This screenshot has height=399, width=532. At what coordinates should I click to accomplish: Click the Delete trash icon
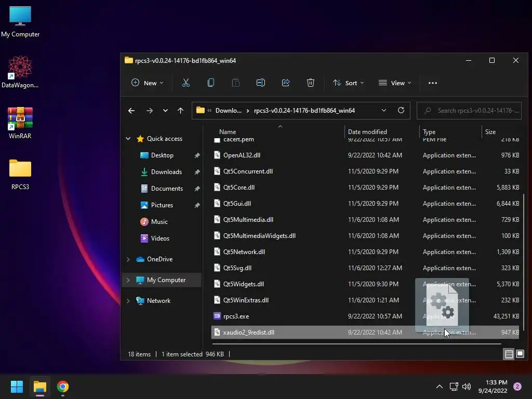311,83
